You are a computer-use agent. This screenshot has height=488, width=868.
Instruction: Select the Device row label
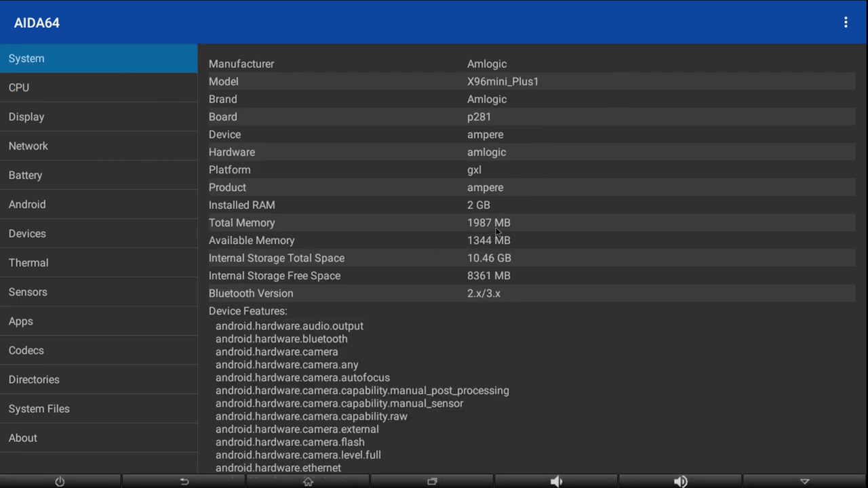[224, 134]
